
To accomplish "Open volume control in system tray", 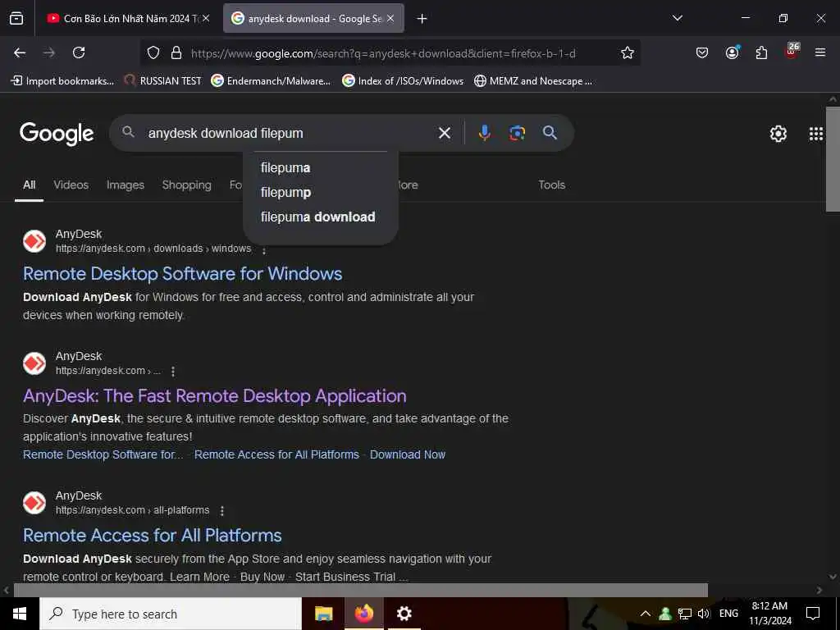I will tap(703, 614).
